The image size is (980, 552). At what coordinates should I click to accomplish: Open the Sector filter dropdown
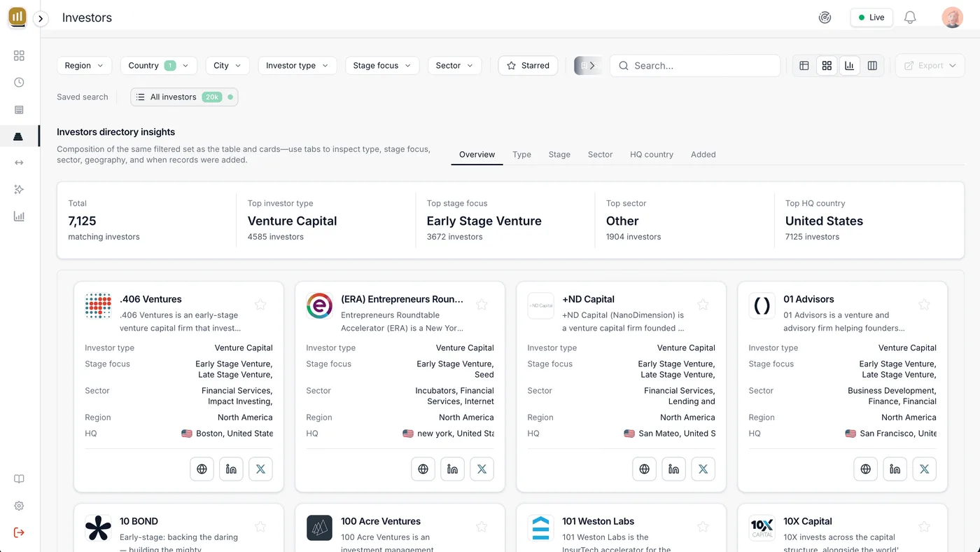point(454,65)
